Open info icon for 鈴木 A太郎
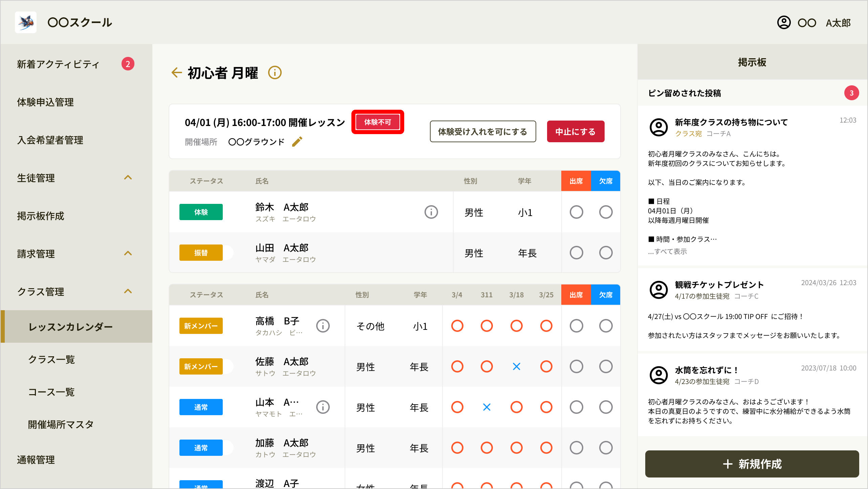Screen dimensions: 868x489 tap(431, 212)
